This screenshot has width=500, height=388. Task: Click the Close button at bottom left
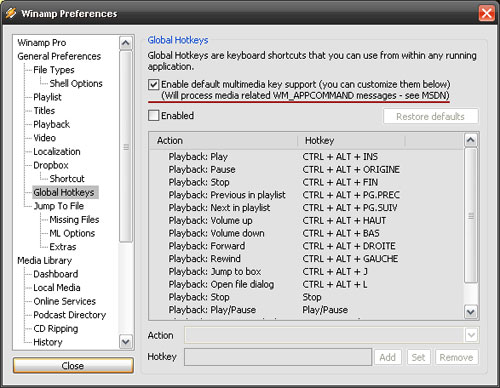coord(73,366)
